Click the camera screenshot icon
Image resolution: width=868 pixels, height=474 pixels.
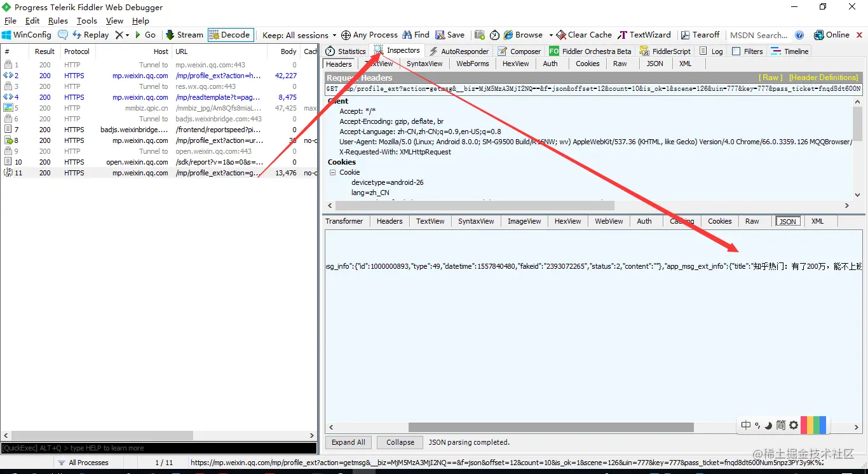pos(480,35)
